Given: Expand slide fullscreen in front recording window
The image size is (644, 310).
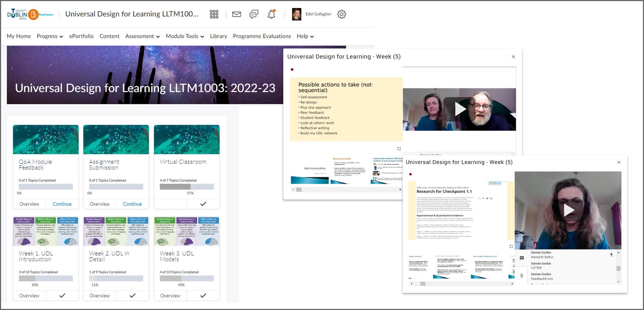Looking at the screenshot, I should click(x=511, y=246).
